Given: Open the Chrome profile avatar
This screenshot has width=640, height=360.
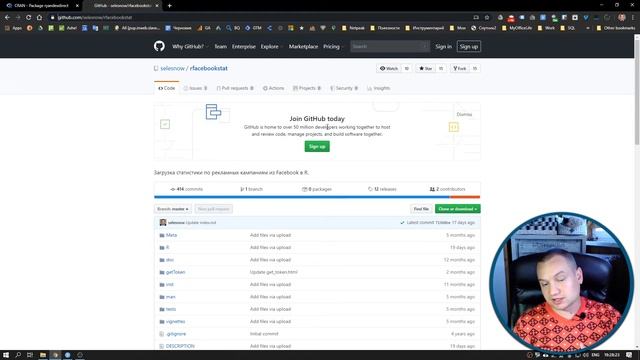Looking at the screenshot, I should pyautogui.click(x=622, y=18).
